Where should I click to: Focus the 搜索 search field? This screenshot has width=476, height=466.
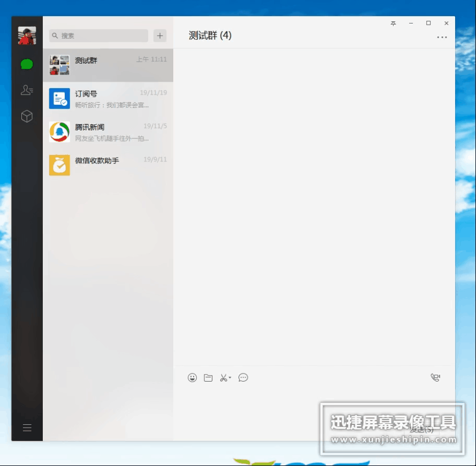[x=98, y=36]
